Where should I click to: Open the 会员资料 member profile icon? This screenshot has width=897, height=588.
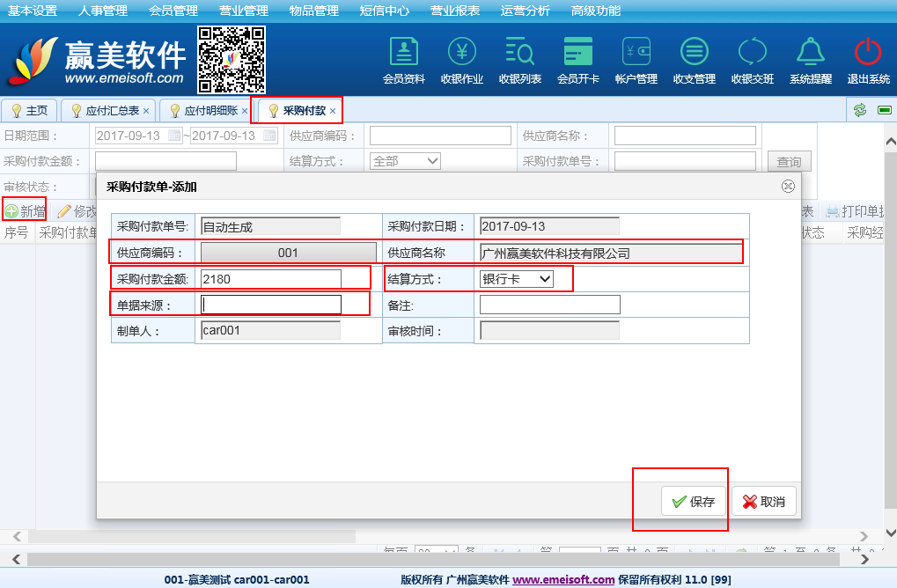[x=404, y=53]
